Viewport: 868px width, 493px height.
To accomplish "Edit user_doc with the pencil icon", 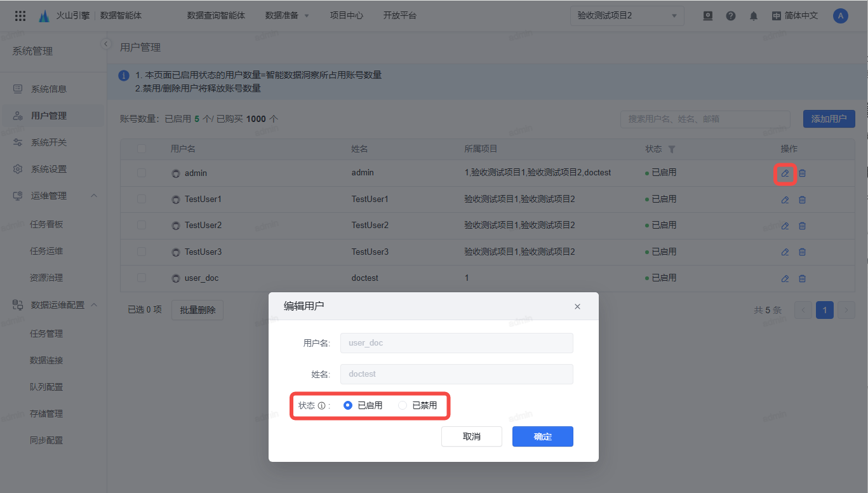I will 785,278.
